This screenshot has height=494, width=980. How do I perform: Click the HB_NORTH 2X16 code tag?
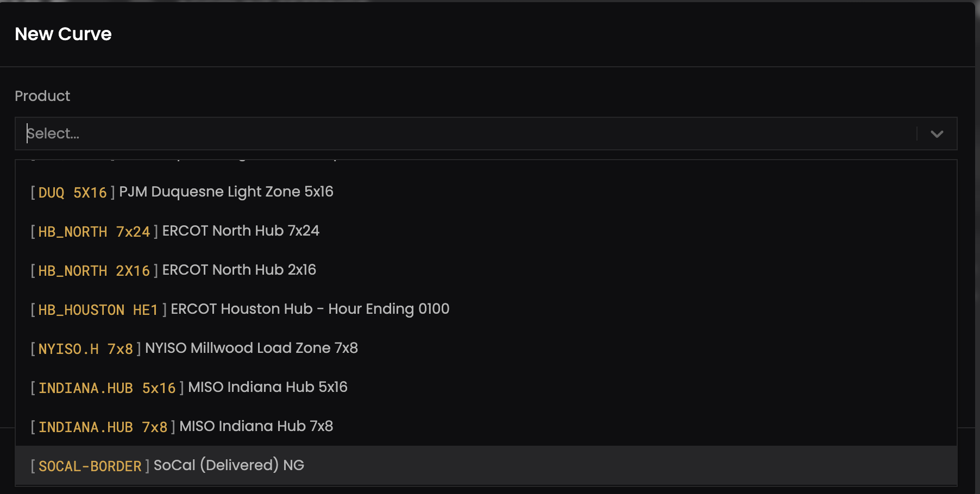coord(94,271)
